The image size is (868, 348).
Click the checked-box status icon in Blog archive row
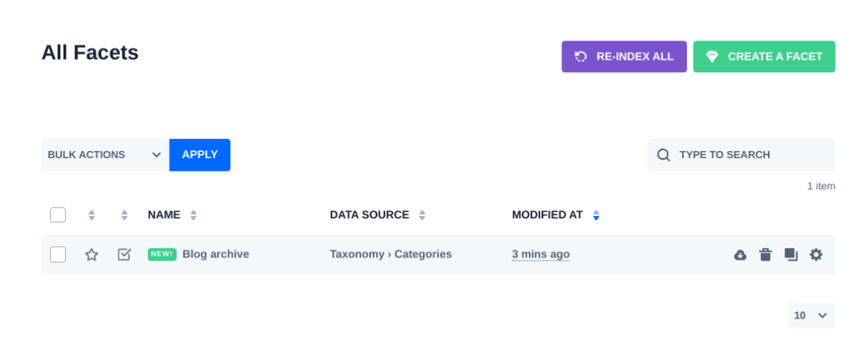124,255
